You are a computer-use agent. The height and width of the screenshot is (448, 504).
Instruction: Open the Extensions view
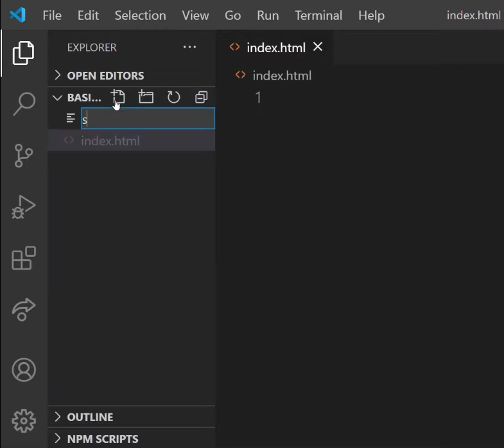(24, 259)
